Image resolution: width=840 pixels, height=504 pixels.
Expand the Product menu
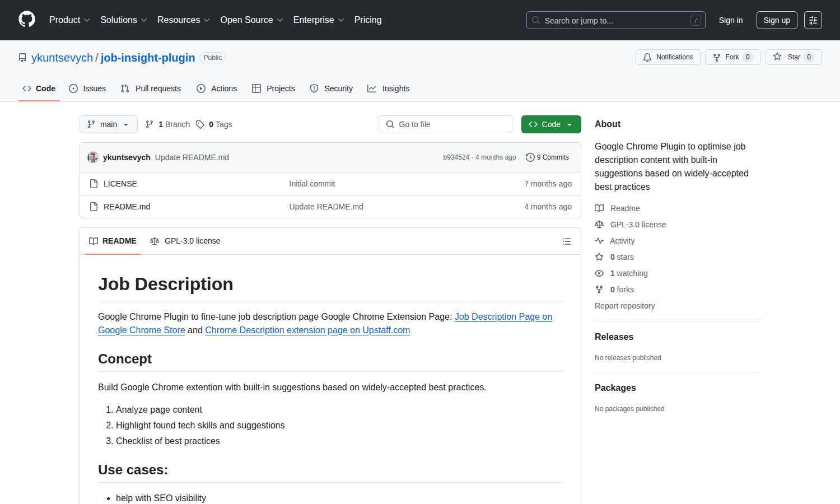69,20
